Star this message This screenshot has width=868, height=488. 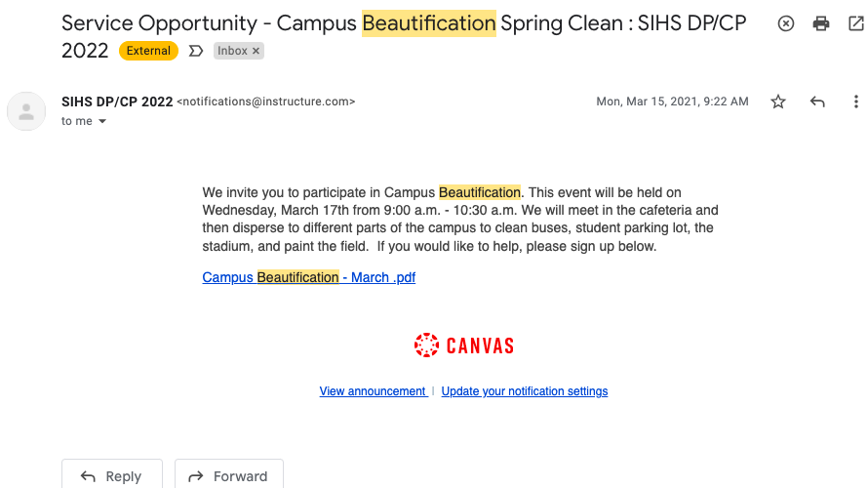[x=778, y=102]
